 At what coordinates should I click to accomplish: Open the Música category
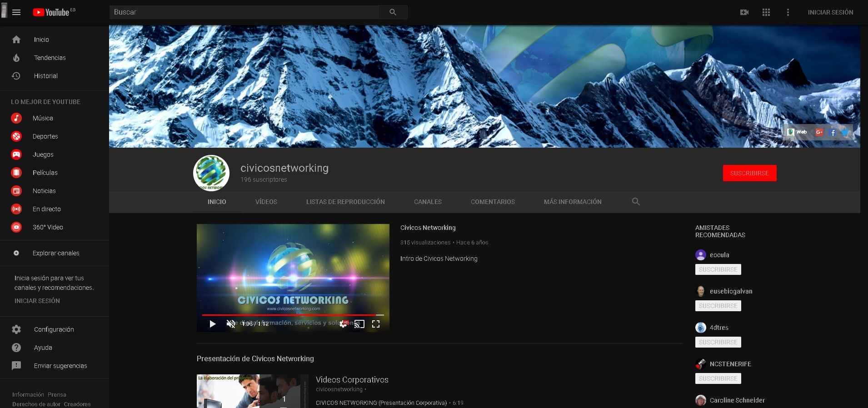(55, 118)
